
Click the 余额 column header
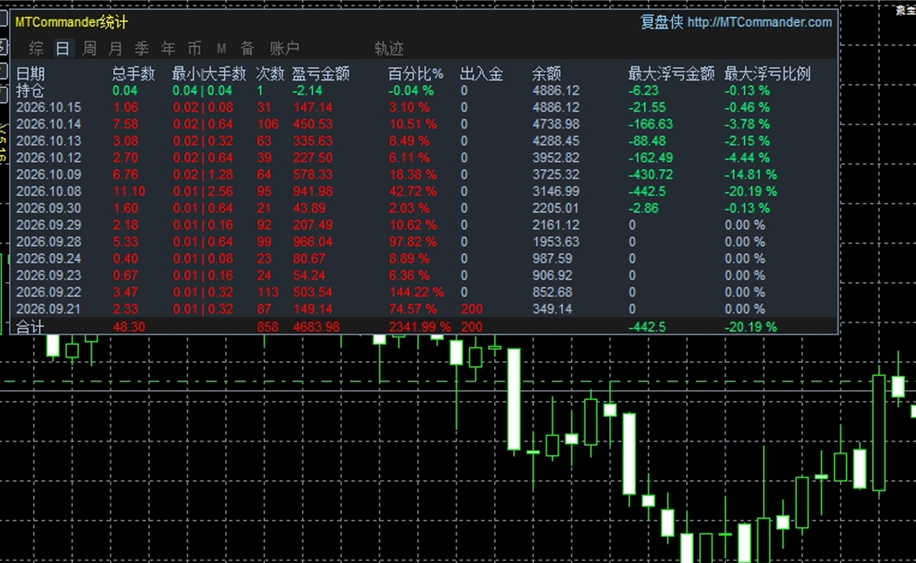tap(547, 74)
